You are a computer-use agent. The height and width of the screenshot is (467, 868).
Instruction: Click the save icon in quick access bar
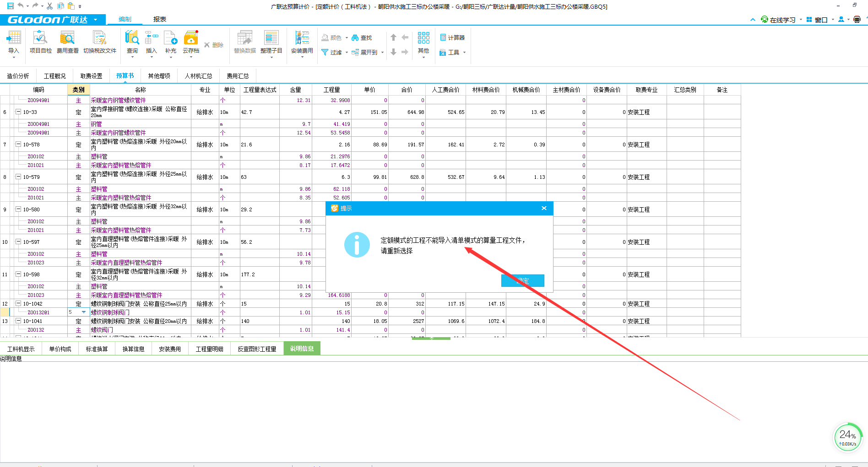11,6
